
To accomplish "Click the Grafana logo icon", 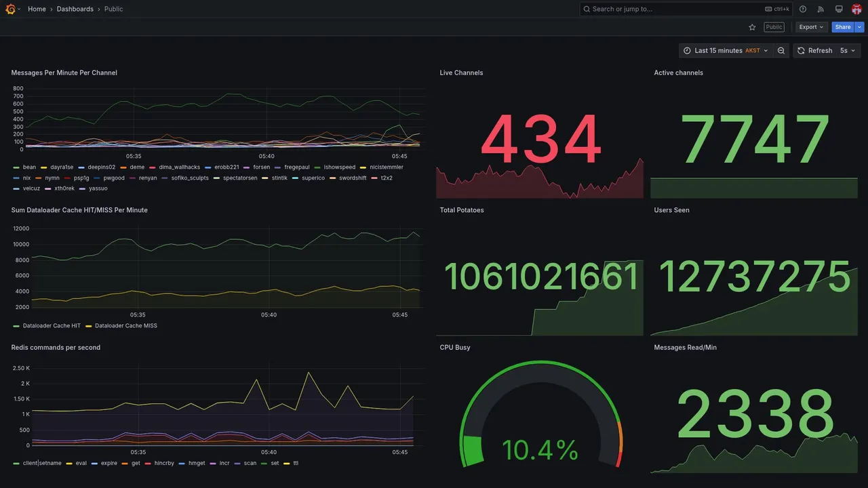I will [x=11, y=9].
